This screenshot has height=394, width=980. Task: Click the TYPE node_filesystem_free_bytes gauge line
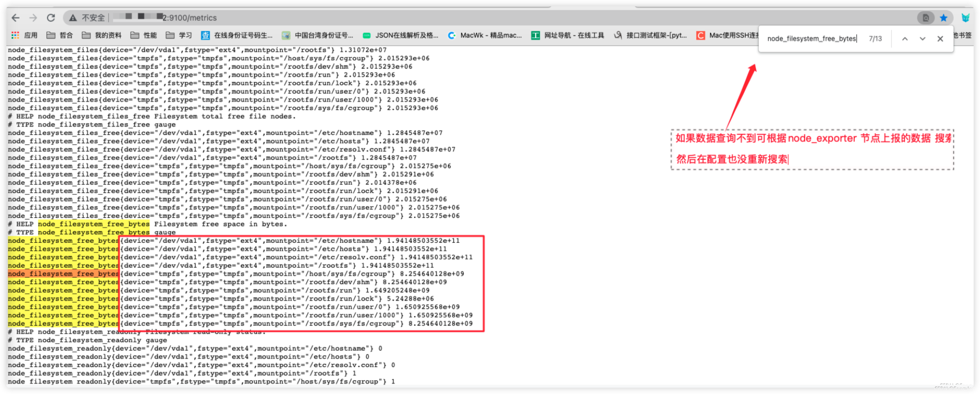pos(92,232)
